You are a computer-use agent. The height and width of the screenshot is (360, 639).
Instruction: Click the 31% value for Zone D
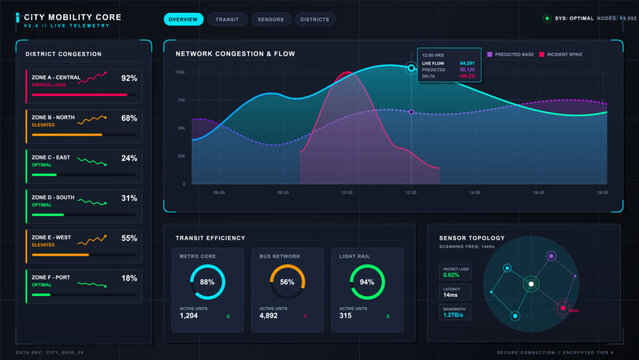[x=129, y=198]
